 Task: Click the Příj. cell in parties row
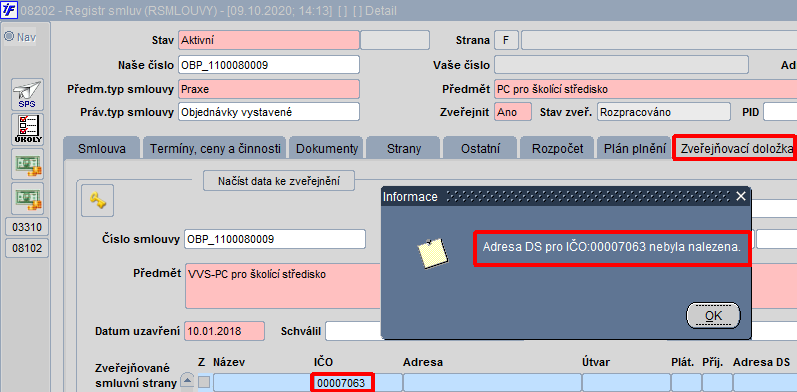(716, 383)
